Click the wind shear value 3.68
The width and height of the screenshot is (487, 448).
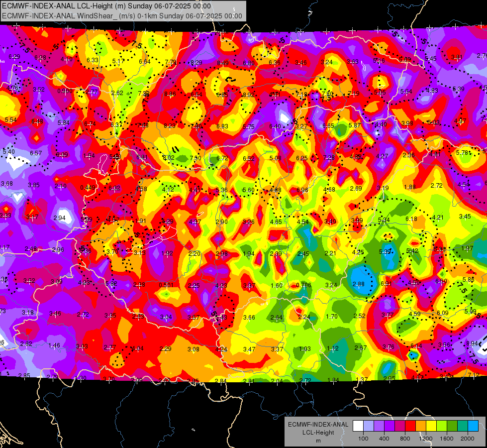pyautogui.click(x=7, y=183)
